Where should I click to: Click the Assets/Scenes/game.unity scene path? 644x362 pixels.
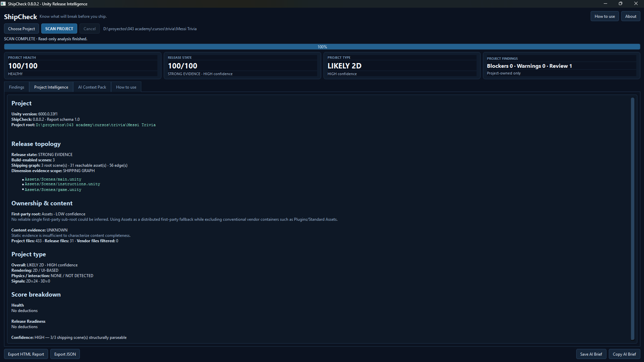53,190
